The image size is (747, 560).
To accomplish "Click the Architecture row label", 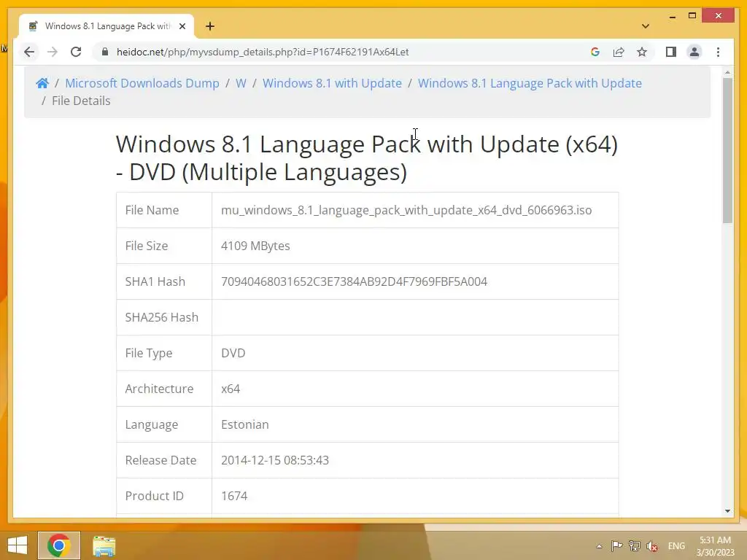I will tap(159, 389).
